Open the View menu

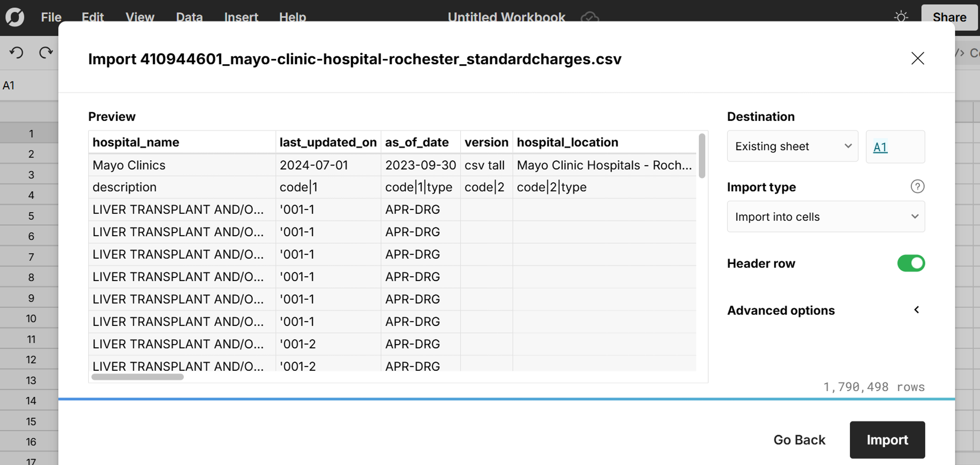[140, 17]
